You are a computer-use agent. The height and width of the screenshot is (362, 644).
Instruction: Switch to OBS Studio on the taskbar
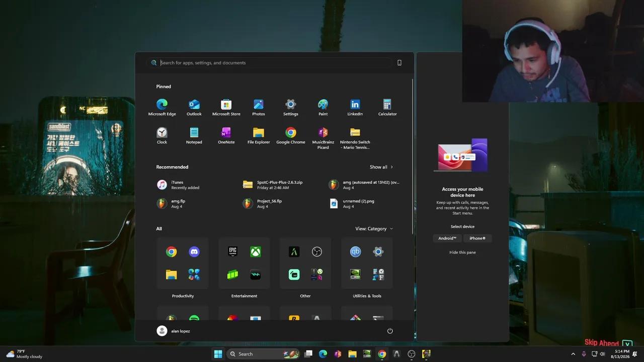coord(412,354)
